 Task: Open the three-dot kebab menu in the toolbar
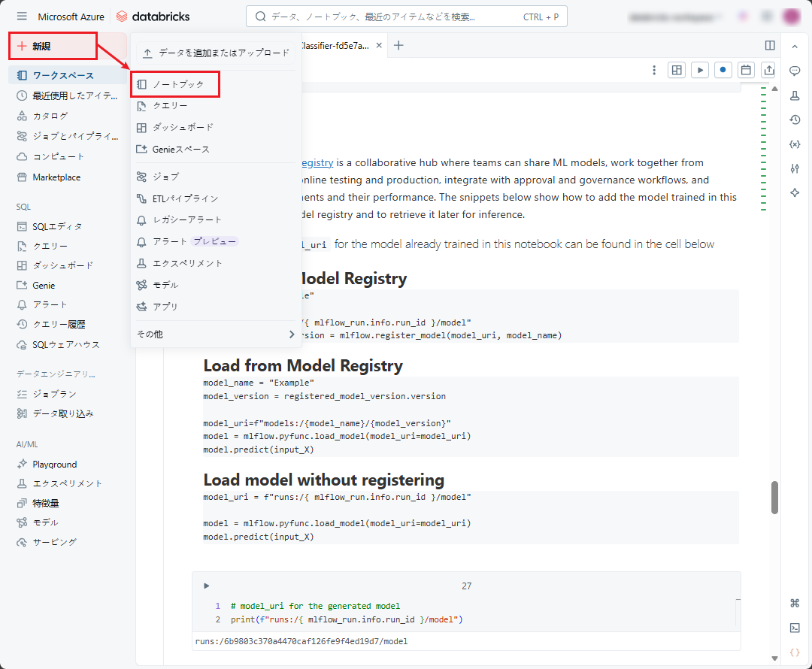click(654, 70)
